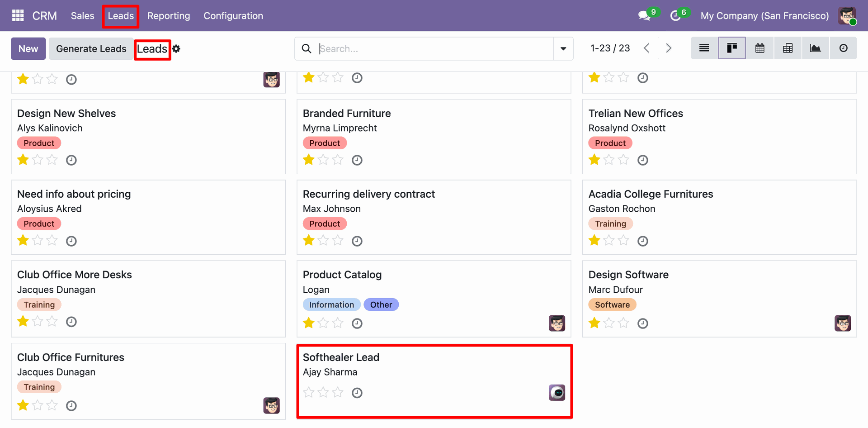Viewport: 868px width, 428px height.
Task: Open Acadia College Furnitures lead
Action: pyautogui.click(x=720, y=217)
